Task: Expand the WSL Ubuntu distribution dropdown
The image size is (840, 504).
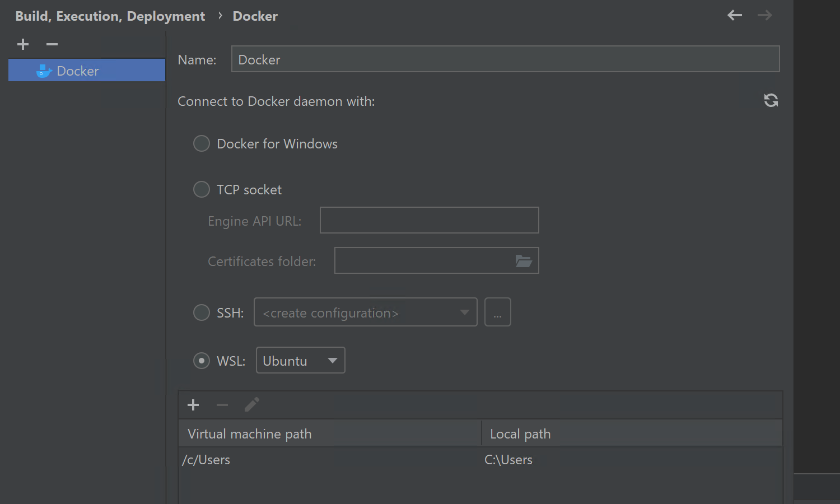Action: click(300, 361)
